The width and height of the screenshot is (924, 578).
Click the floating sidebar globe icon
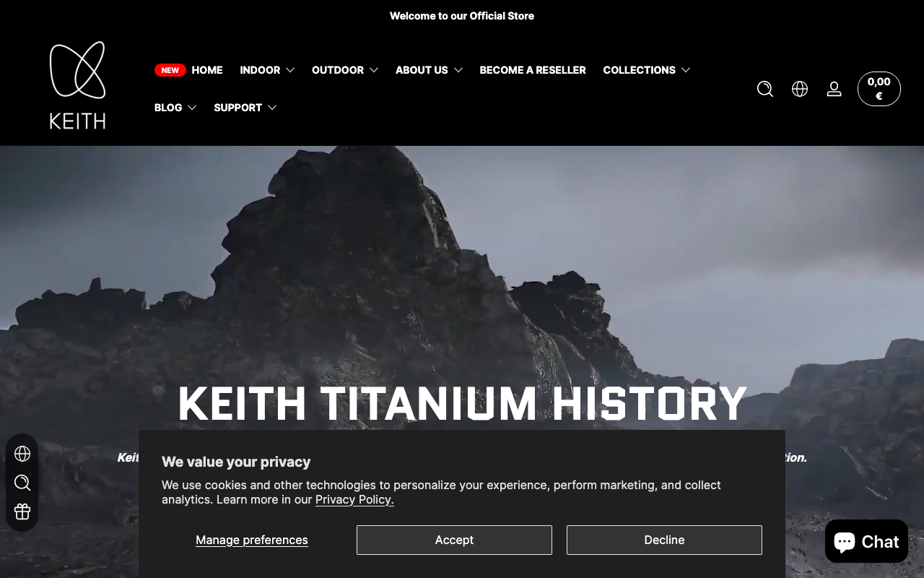tap(22, 454)
